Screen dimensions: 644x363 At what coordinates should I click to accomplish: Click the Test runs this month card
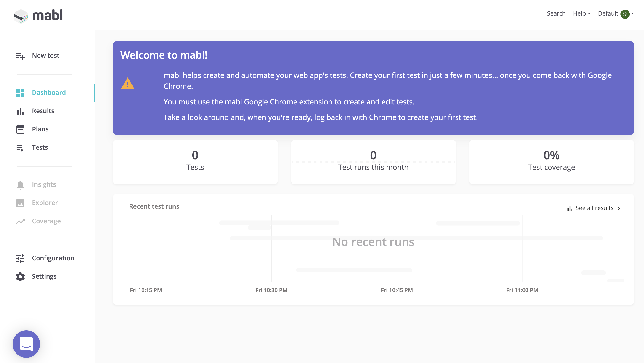373,162
